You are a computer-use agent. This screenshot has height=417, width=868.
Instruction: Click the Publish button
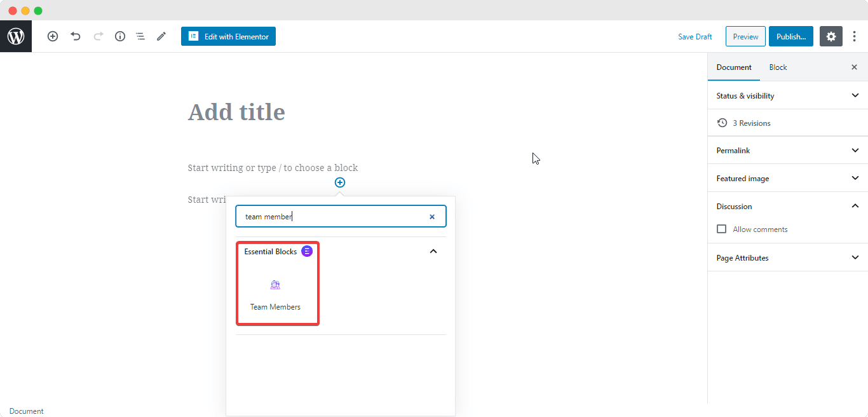[x=791, y=36]
